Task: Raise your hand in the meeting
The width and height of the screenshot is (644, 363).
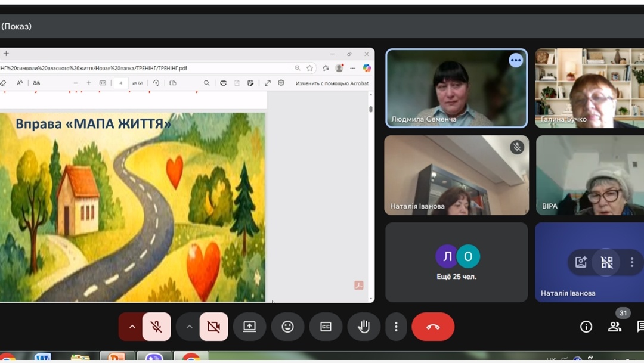Action: coord(364,327)
